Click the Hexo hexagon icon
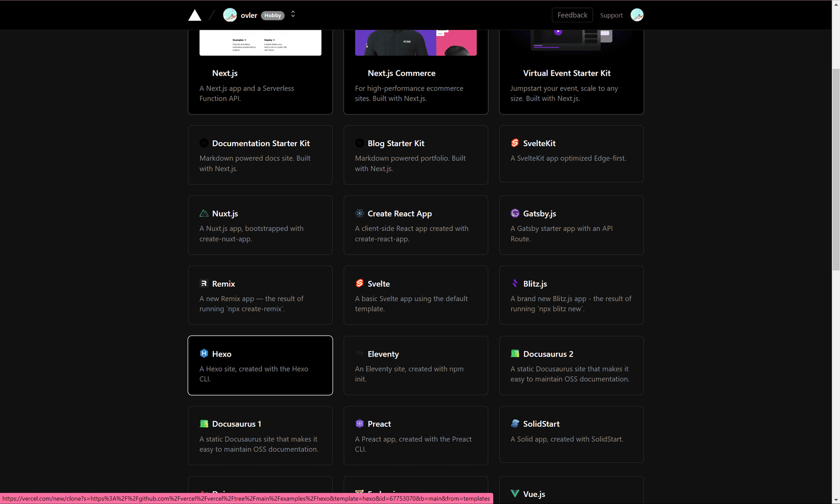This screenshot has height=504, width=840. [x=204, y=353]
